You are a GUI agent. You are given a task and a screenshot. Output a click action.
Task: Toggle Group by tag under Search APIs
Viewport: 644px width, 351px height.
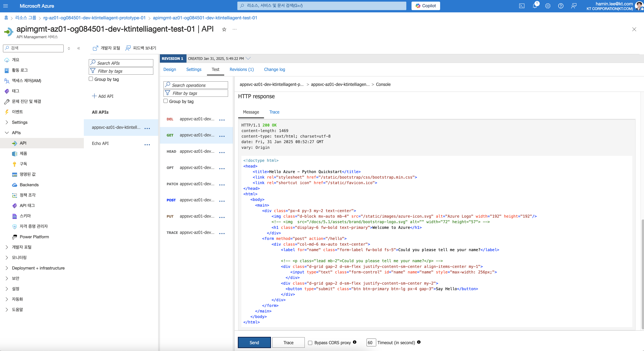click(91, 79)
